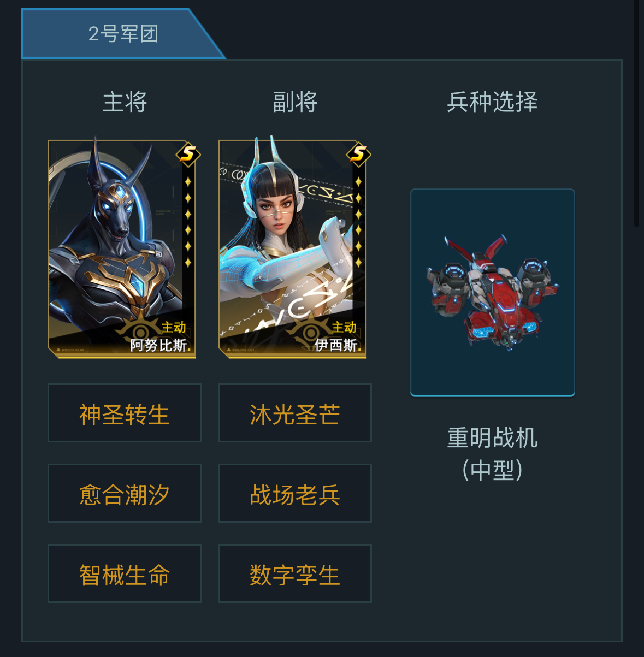The image size is (644, 657).
Task: Open the 战场老兵 skill
Action: 295,493
